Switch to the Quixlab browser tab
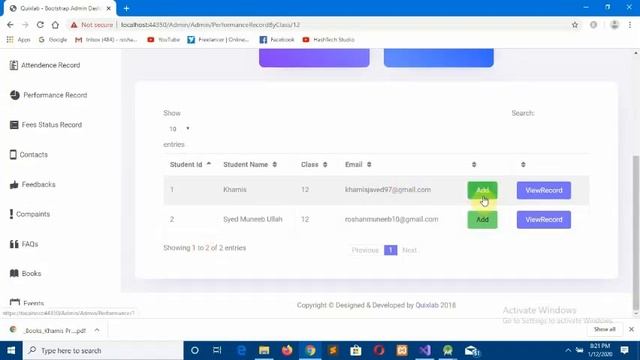Image resolution: width=640 pixels, height=360 pixels. tap(60, 8)
